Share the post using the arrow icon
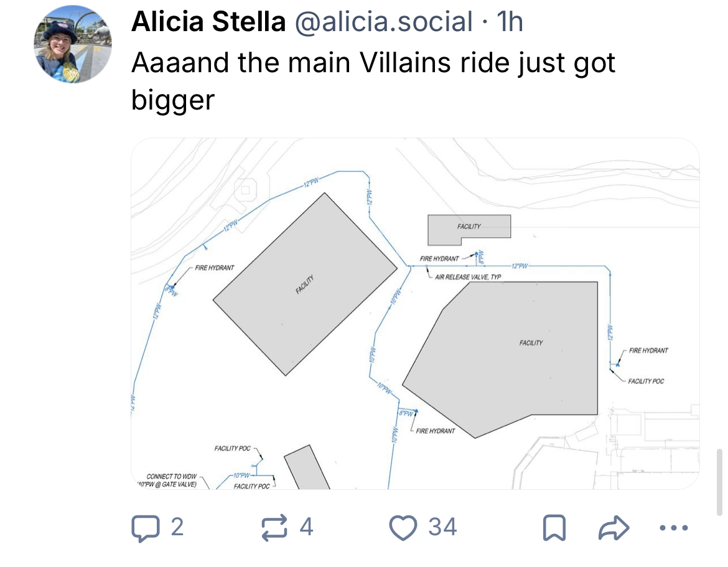728x567 pixels. (x=612, y=529)
